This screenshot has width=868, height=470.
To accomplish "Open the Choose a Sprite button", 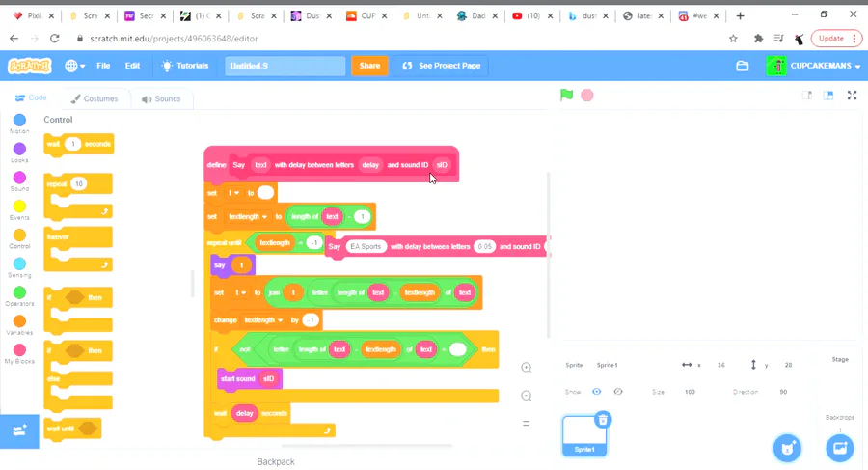I will click(787, 448).
